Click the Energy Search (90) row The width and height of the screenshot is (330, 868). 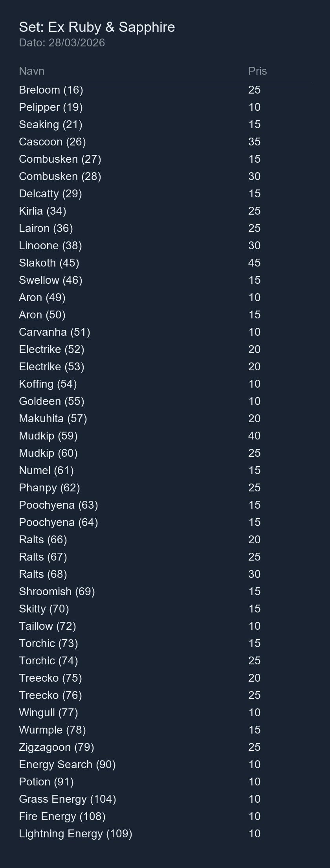165,765
